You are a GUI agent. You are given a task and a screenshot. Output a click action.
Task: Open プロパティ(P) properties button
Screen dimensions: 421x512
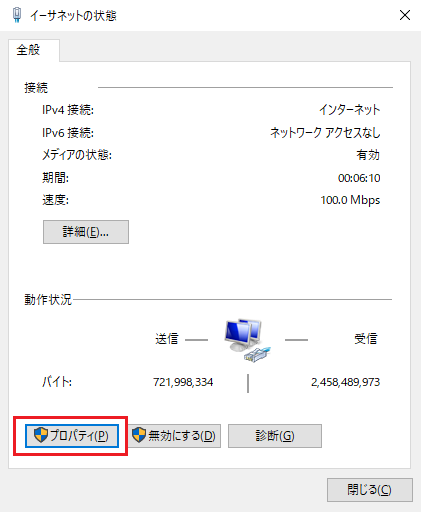[x=72, y=436]
